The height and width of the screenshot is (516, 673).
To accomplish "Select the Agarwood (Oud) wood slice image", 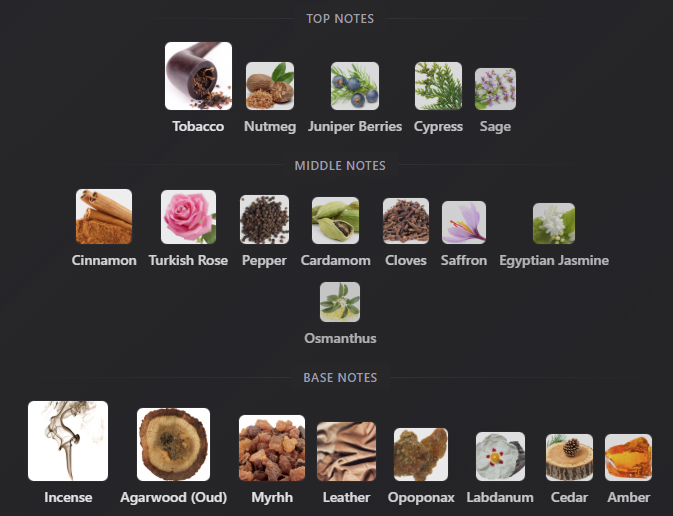I will (x=173, y=444).
